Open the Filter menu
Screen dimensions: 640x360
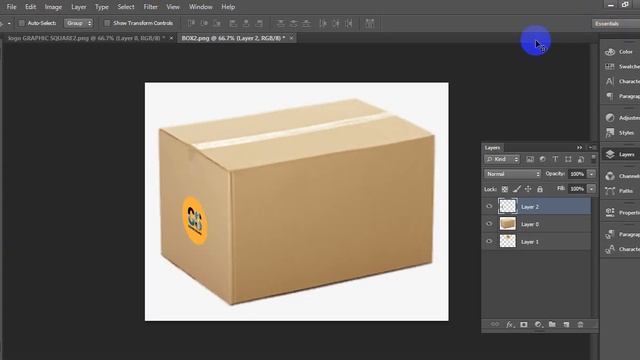tap(151, 7)
